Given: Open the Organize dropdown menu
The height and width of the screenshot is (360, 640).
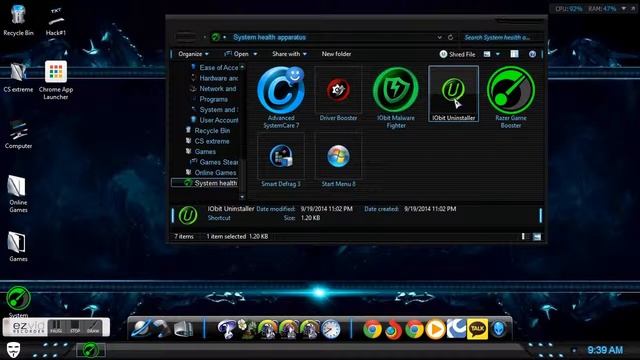Looking at the screenshot, I should pos(193,54).
